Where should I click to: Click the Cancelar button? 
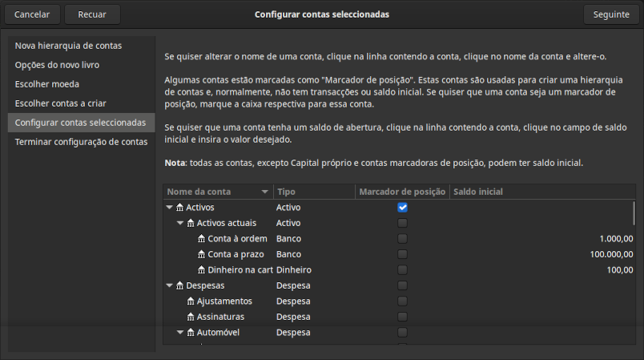(x=32, y=14)
